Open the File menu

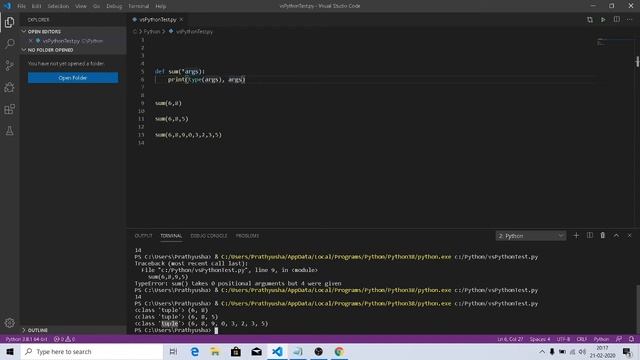21,6
